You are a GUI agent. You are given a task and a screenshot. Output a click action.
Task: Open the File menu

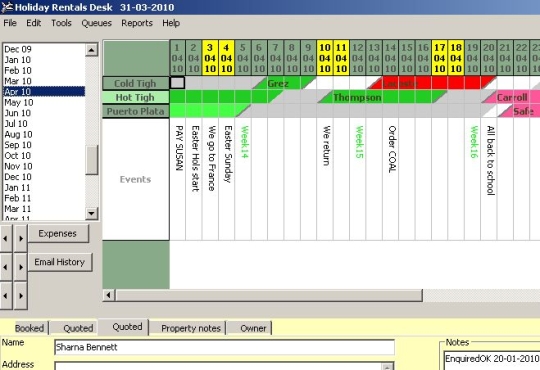[x=10, y=23]
